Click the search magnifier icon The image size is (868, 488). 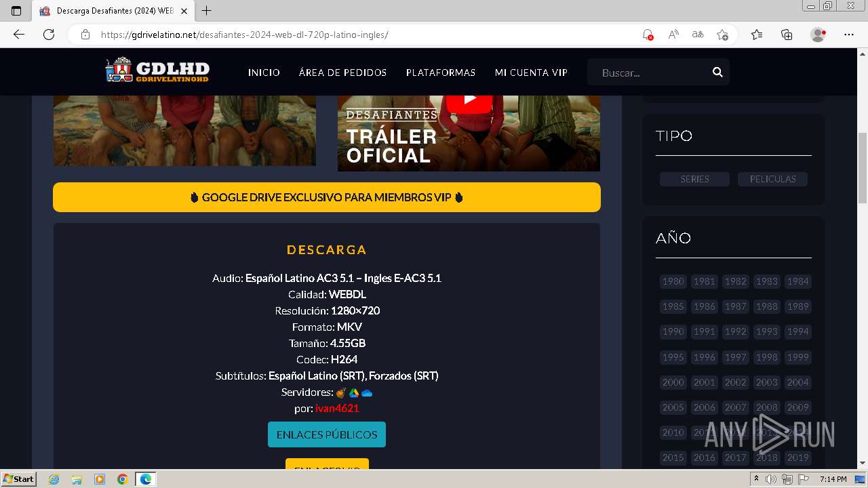tap(717, 73)
